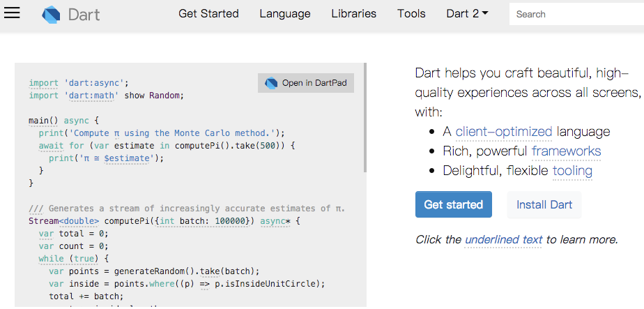This screenshot has width=644, height=309.
Task: Click the $estimate interpolation in code
Action: tap(127, 158)
